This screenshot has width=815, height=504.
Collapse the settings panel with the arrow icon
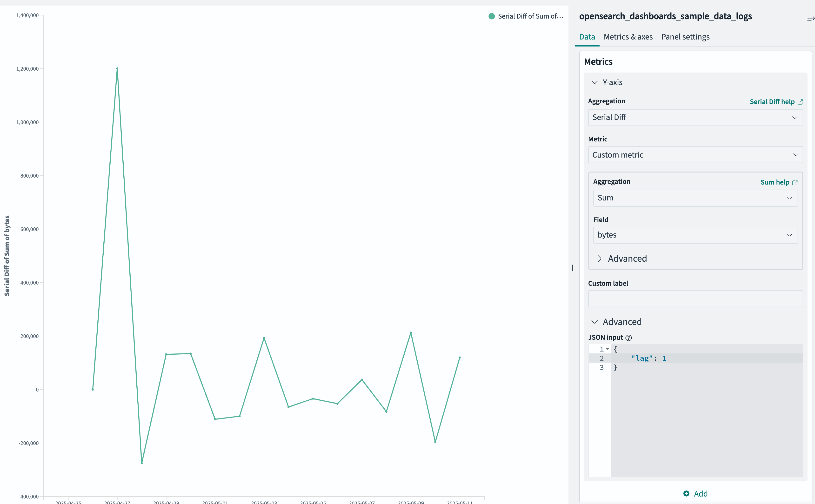click(x=811, y=18)
